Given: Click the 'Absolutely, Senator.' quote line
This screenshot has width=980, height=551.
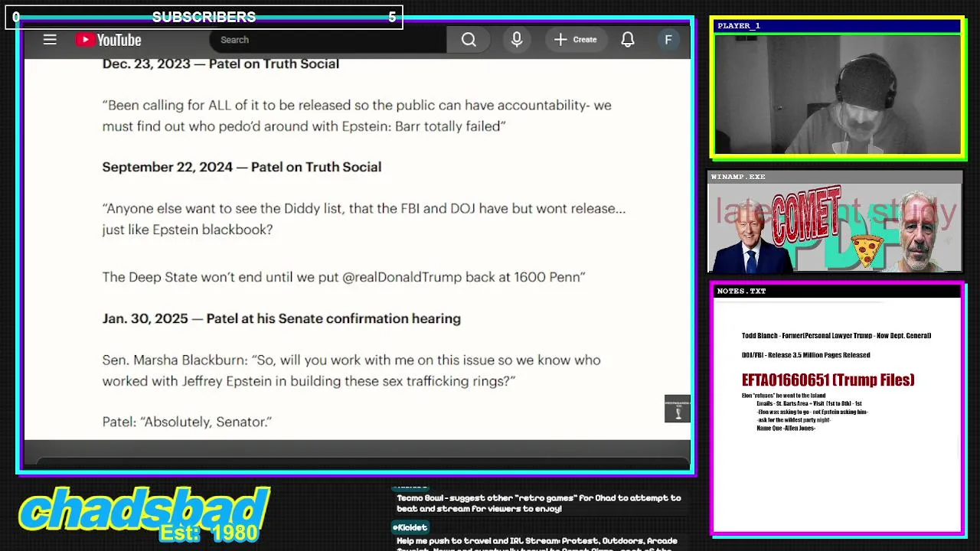Looking at the screenshot, I should tap(187, 422).
